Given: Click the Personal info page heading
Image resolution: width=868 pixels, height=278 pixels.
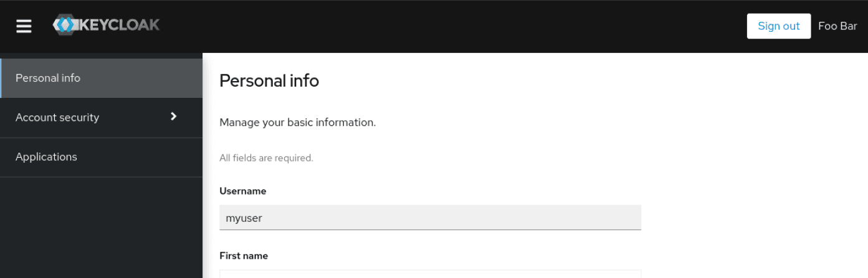Looking at the screenshot, I should 269,80.
